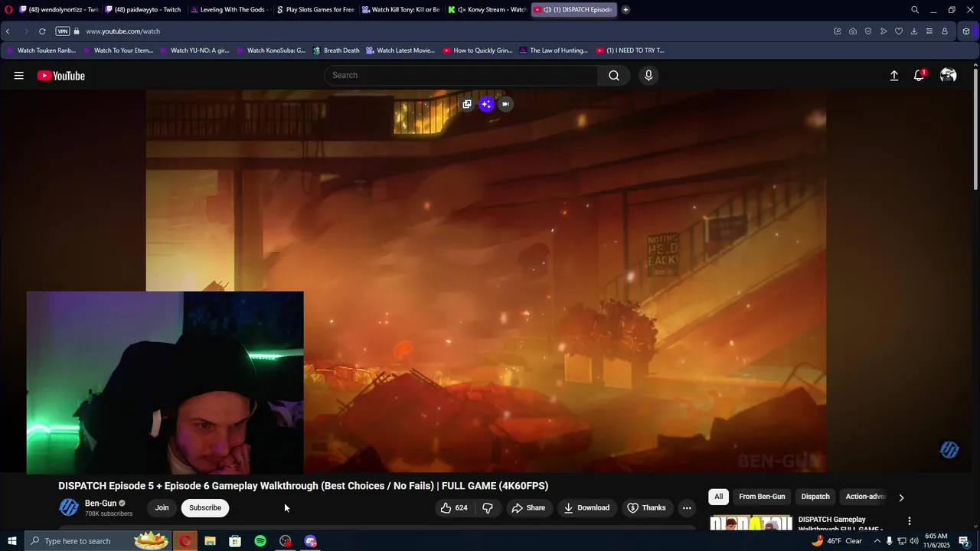Go to the YouTube home logo
Viewport: 980px width, 551px height.
(x=61, y=76)
